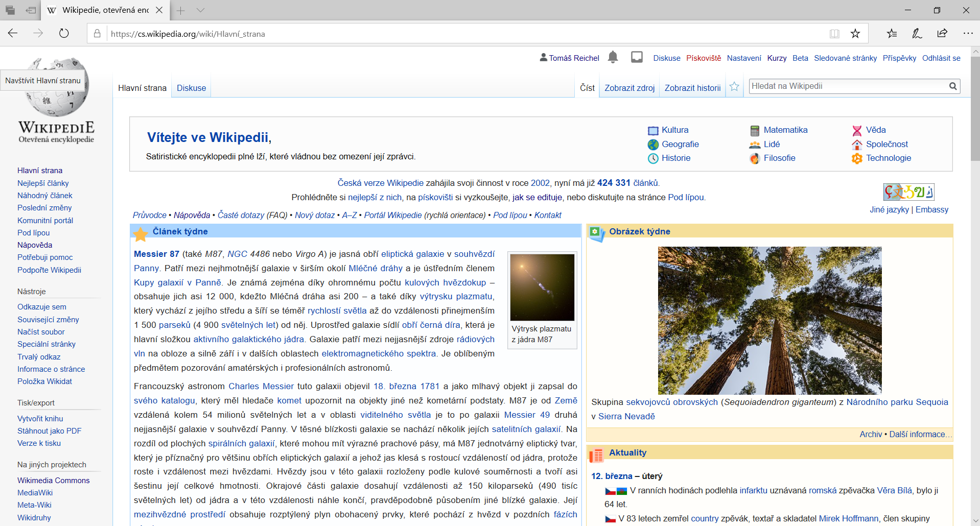The height and width of the screenshot is (526, 980).
Task: Click the M87 plasma jet thumbnail
Action: (542, 288)
